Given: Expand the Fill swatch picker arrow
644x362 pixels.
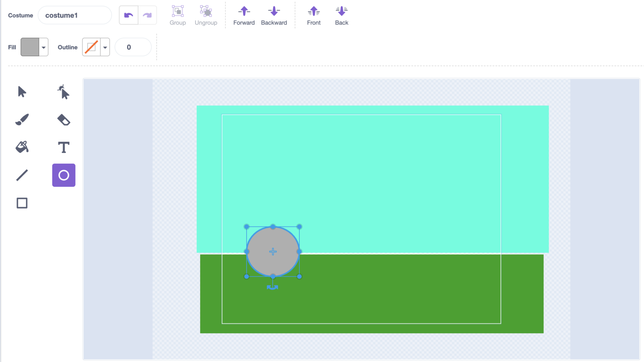Looking at the screenshot, I should click(43, 47).
